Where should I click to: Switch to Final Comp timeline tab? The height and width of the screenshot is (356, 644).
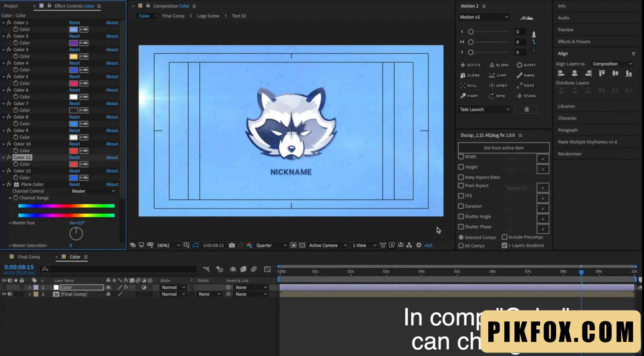point(29,257)
